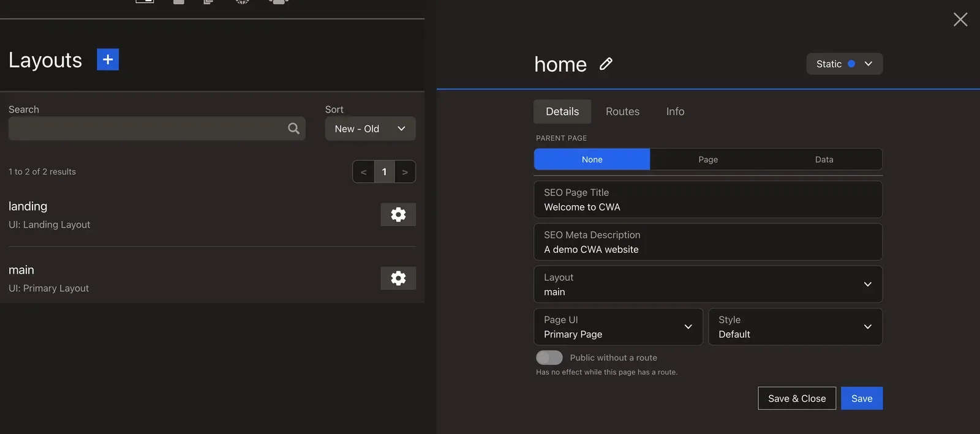980x434 pixels.
Task: Edit the SEO Page Title field
Action: pyautogui.click(x=708, y=200)
